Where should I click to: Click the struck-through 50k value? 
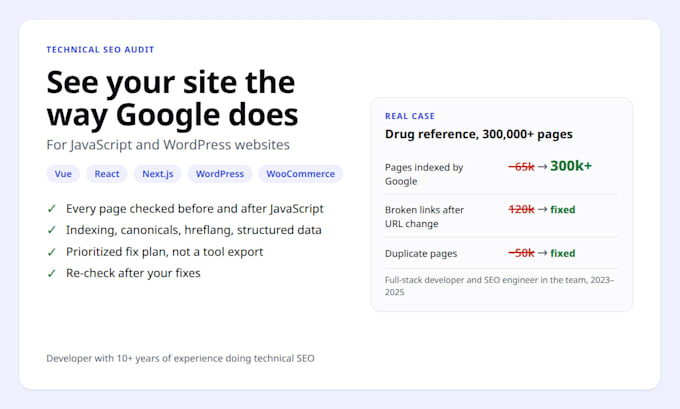(x=521, y=253)
